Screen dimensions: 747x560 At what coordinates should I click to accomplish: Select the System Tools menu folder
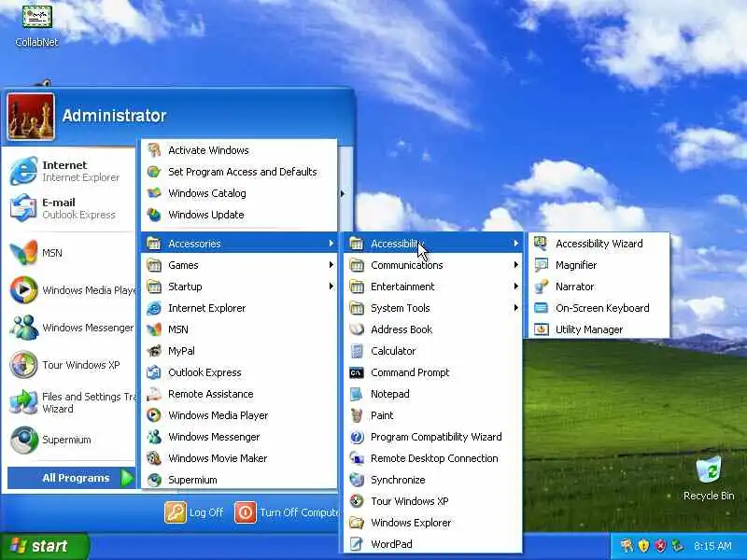tap(432, 308)
